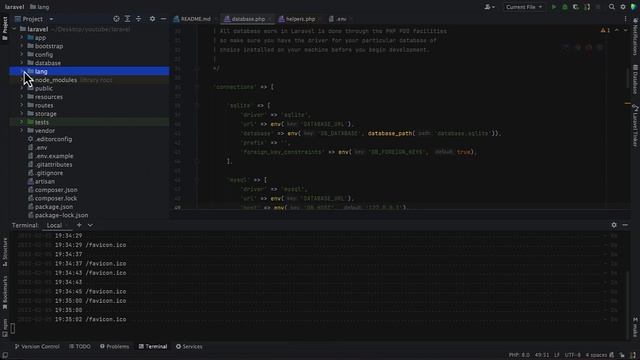Select the node_modules folder
Image resolution: width=640 pixels, height=360 pixels.
click(89, 80)
